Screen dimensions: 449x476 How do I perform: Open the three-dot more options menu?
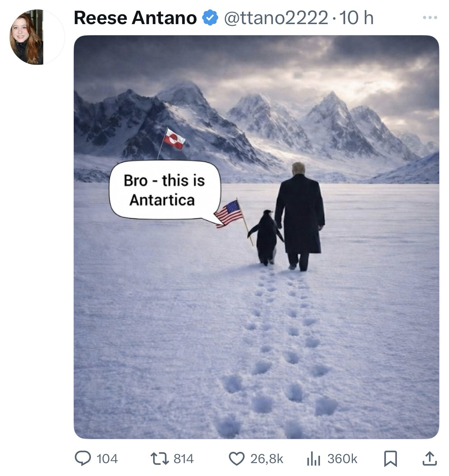click(429, 17)
